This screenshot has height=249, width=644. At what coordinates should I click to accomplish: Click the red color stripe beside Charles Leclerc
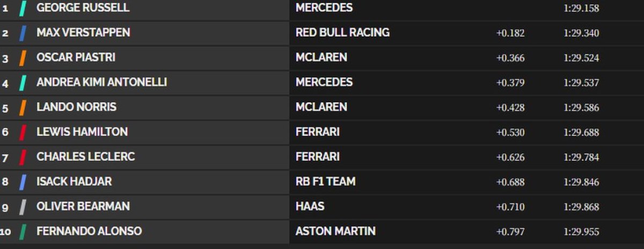[x=23, y=157]
